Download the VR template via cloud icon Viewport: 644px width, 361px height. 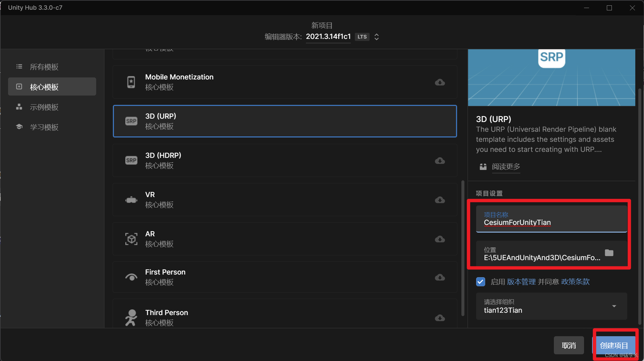(440, 200)
